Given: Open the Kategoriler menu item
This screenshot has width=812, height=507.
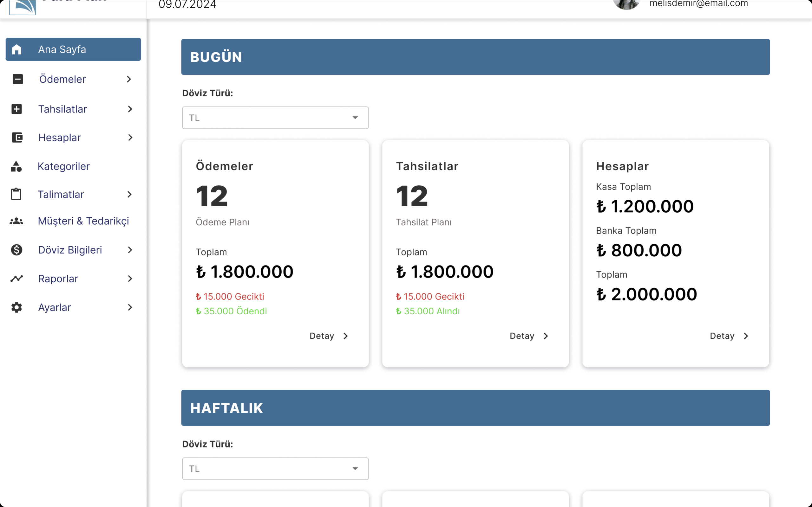Looking at the screenshot, I should (x=64, y=166).
